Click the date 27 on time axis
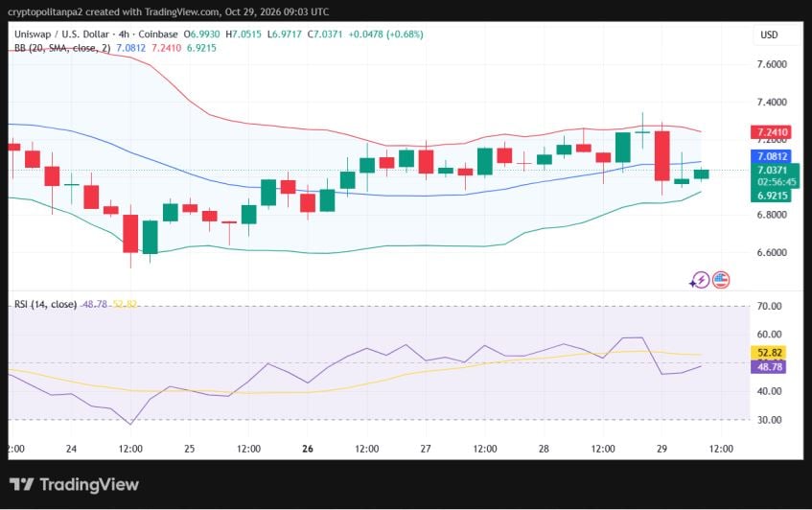812x510 pixels. click(x=426, y=449)
